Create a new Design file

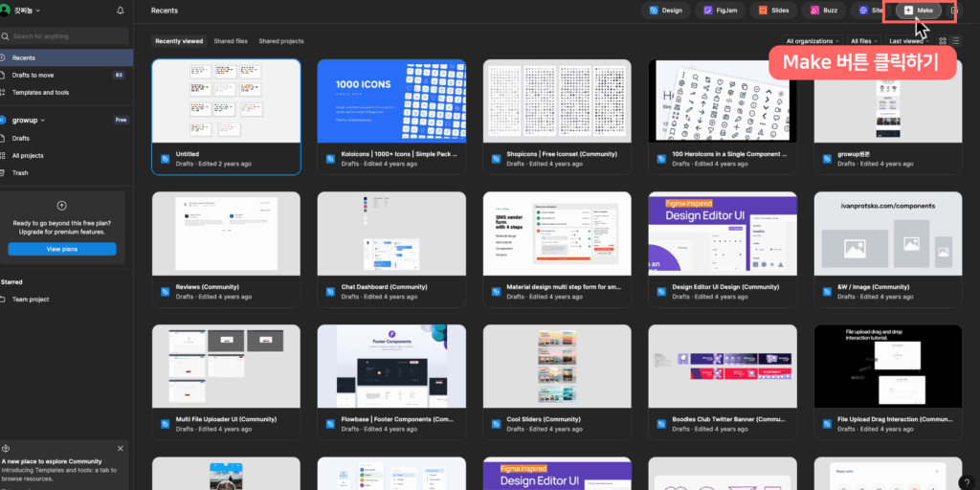666,11
